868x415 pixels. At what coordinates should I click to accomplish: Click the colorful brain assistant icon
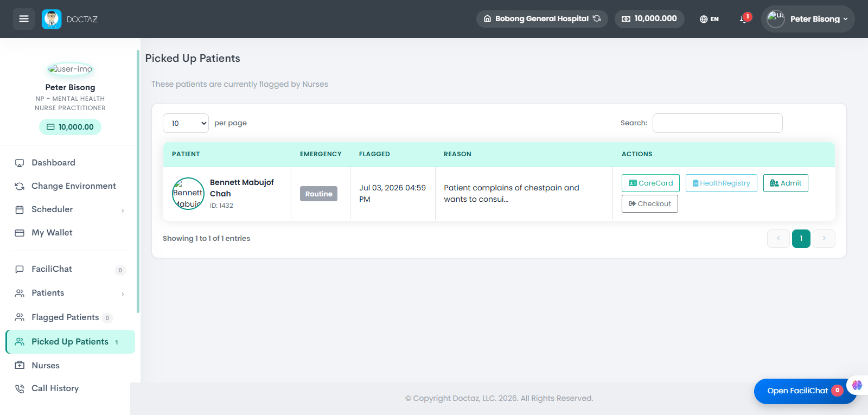coord(857,385)
